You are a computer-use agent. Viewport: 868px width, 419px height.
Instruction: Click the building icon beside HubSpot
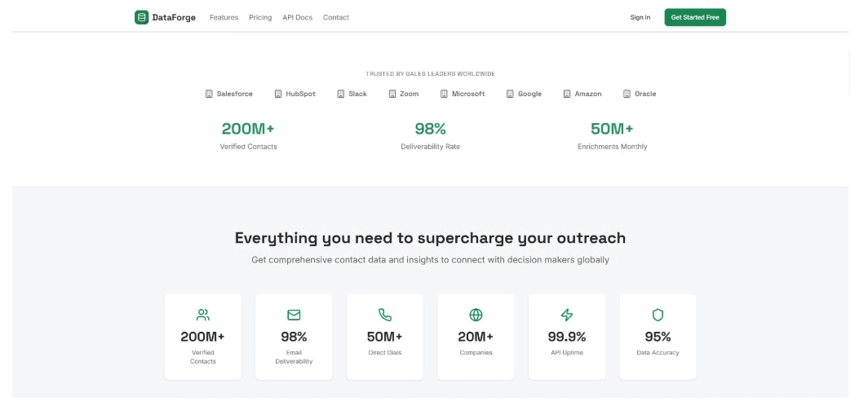point(278,94)
